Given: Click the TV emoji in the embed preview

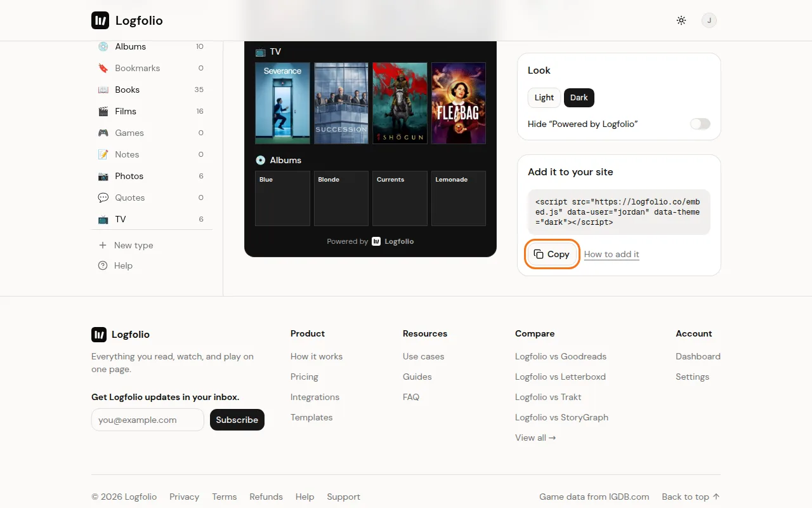Looking at the screenshot, I should 260,52.
